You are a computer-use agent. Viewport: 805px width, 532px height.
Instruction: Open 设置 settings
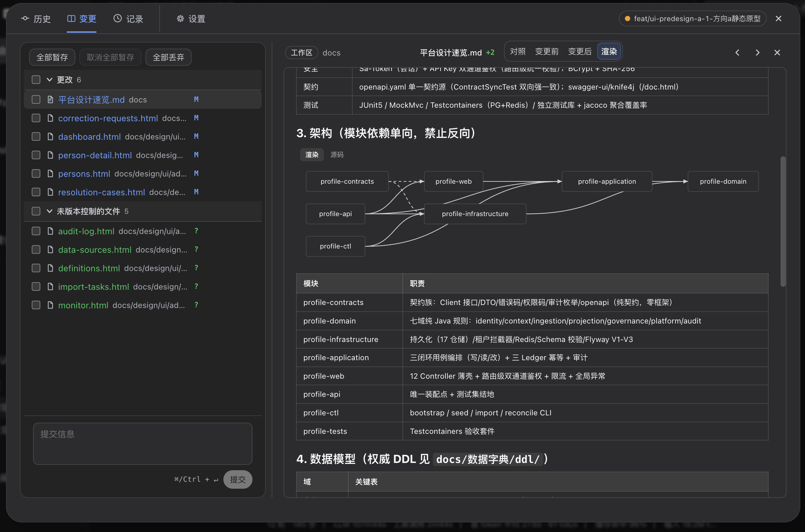click(x=191, y=19)
